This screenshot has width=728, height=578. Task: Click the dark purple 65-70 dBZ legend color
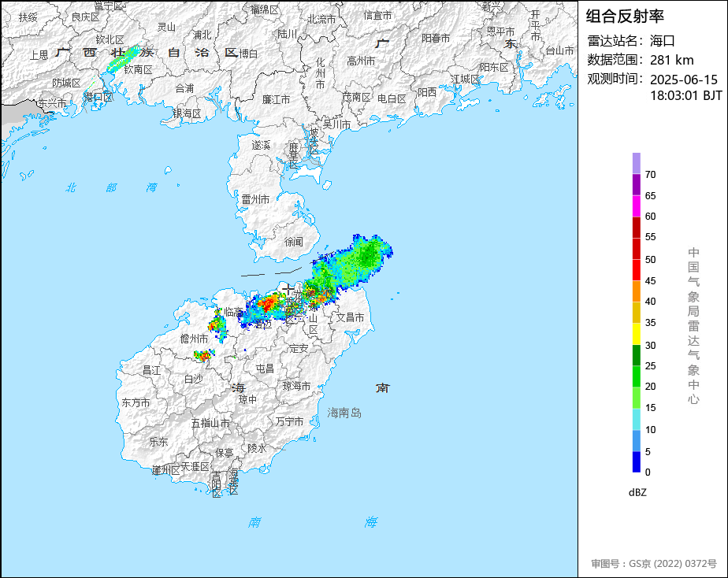636,184
